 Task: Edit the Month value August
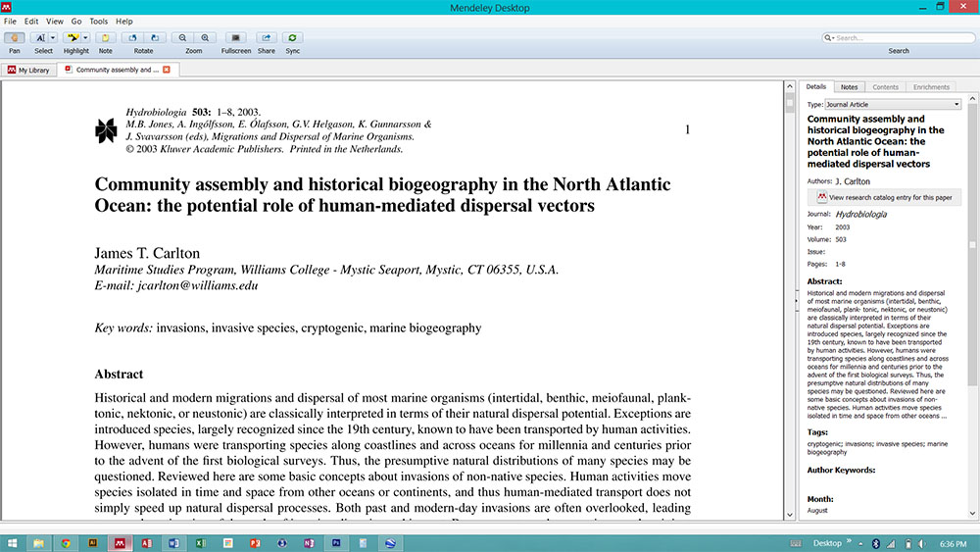(x=817, y=511)
